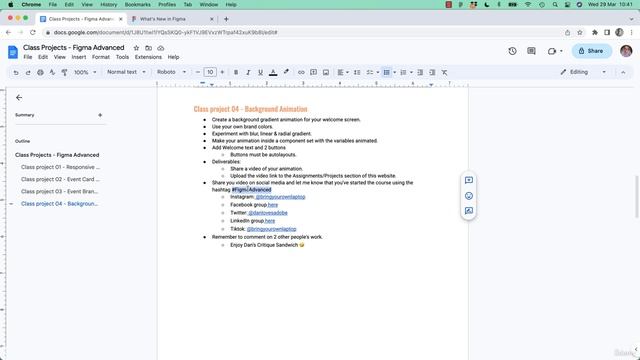Open the Twitter @danlovesadobe link
The height and width of the screenshot is (360, 640).
click(268, 213)
